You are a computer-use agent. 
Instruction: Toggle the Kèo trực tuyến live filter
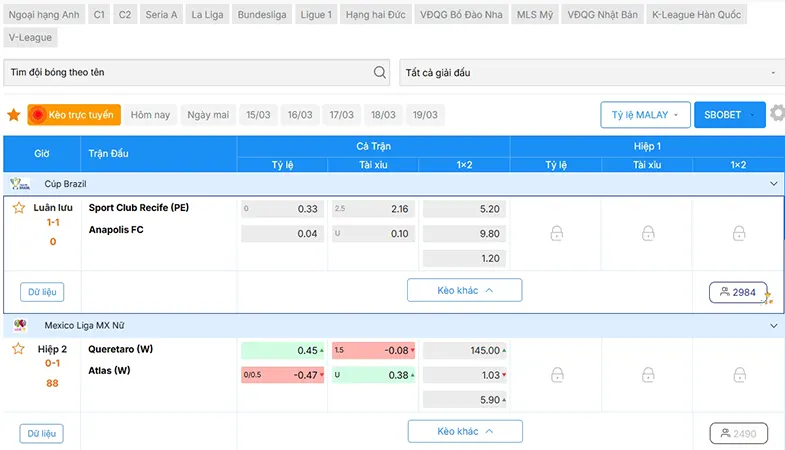74,115
